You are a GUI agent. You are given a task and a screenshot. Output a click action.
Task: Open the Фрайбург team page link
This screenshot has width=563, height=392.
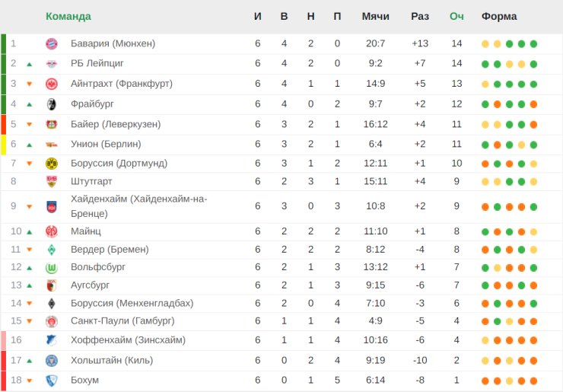tap(92, 104)
